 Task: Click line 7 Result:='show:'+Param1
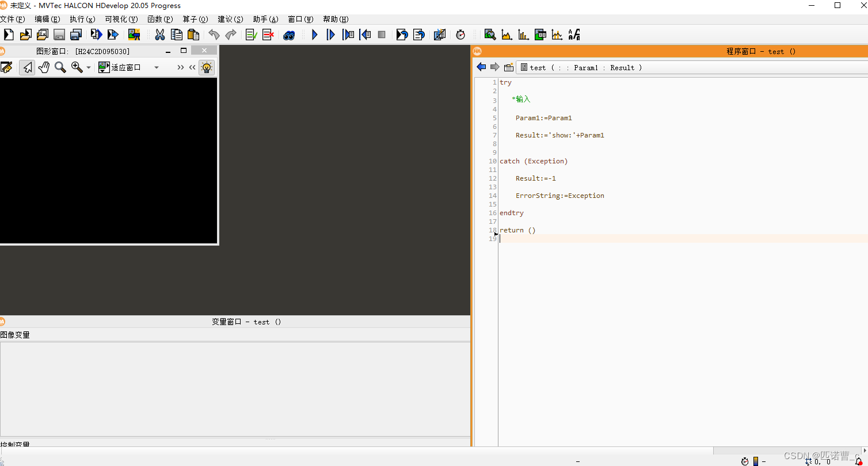pos(559,135)
